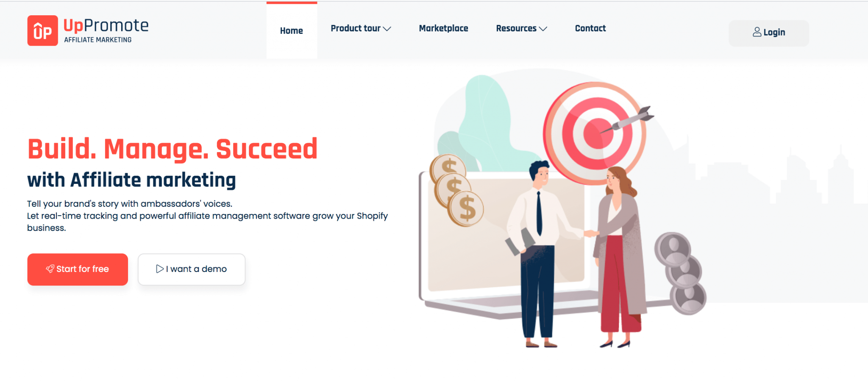
Task: Open the Resources menu
Action: pos(522,28)
